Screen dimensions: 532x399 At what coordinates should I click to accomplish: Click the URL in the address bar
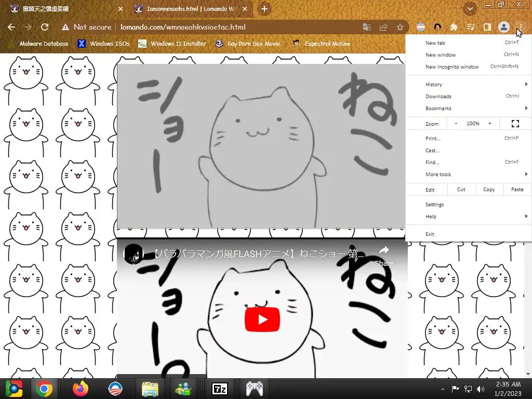(x=183, y=27)
